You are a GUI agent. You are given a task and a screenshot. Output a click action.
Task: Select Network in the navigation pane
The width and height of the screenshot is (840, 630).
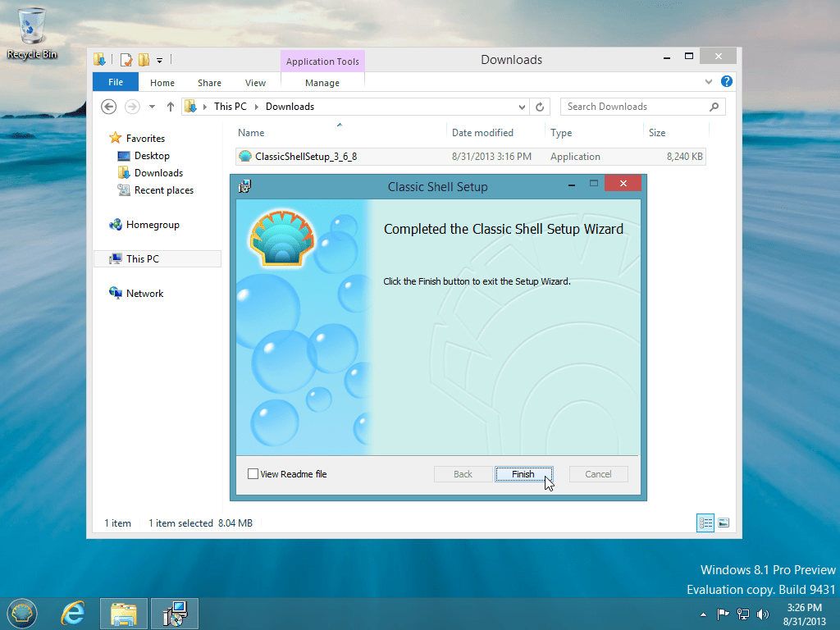(144, 294)
